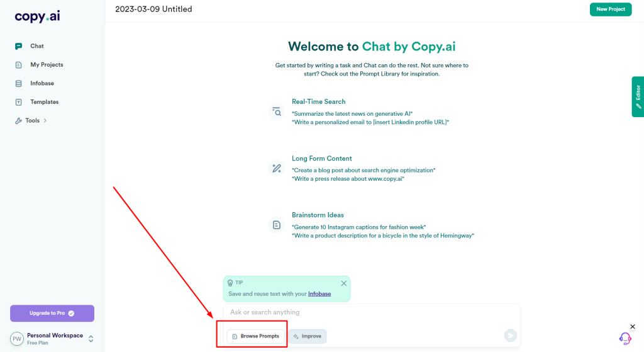Open Browse Prompts
Image resolution: width=644 pixels, height=352 pixels.
(255, 336)
